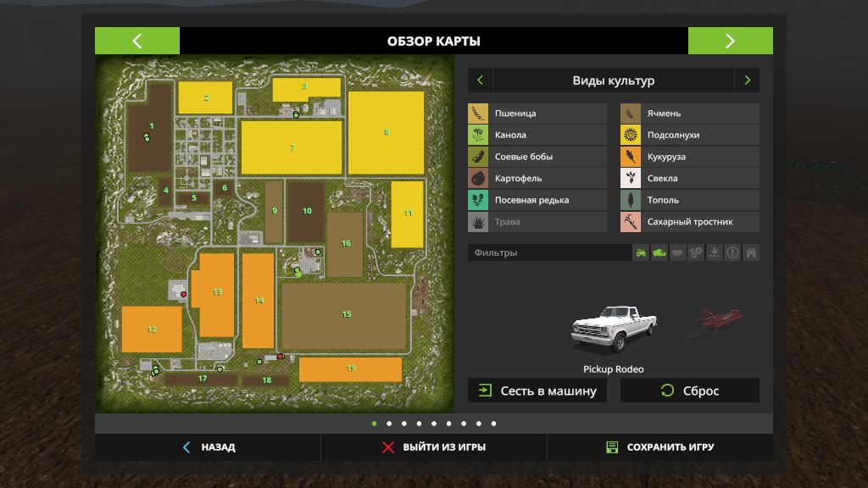Enable the download arrow tipping filter icon
This screenshot has height=488, width=868.
(x=715, y=252)
